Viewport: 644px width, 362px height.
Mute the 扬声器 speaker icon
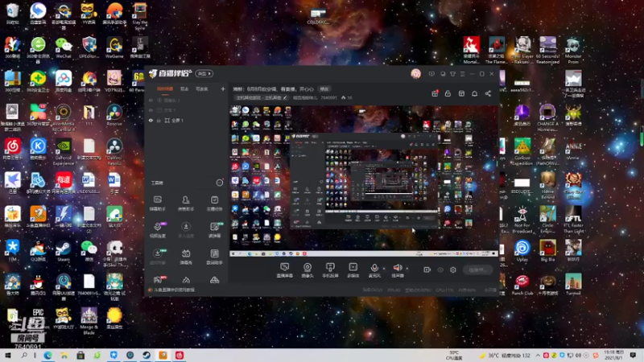point(398,269)
